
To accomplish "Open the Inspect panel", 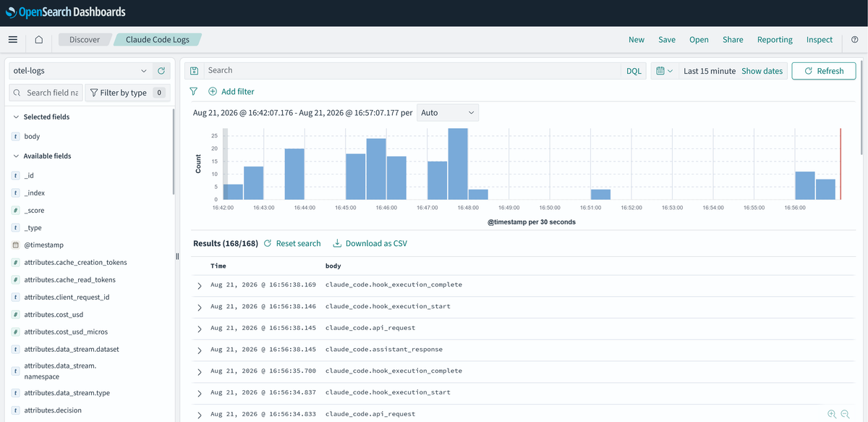I will tap(820, 40).
